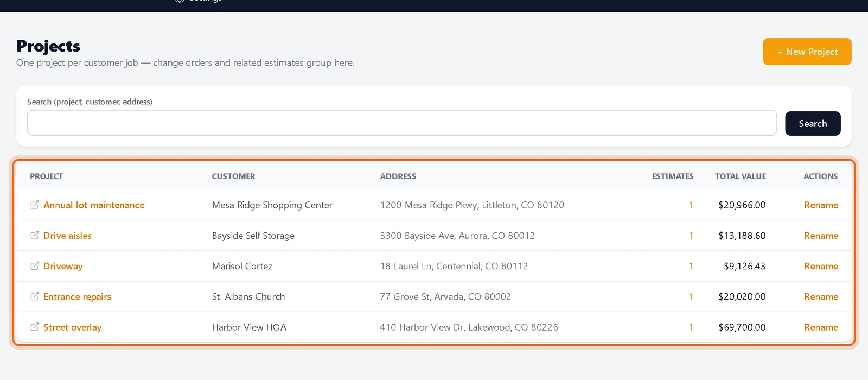Select the $13,188.60 total value
Viewport: 868px width, 380px height.
point(742,236)
